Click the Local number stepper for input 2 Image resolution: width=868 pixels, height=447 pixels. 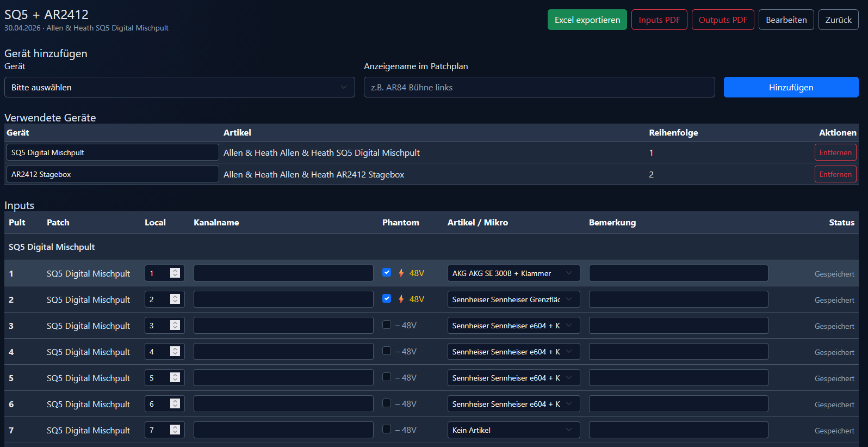tap(175, 299)
